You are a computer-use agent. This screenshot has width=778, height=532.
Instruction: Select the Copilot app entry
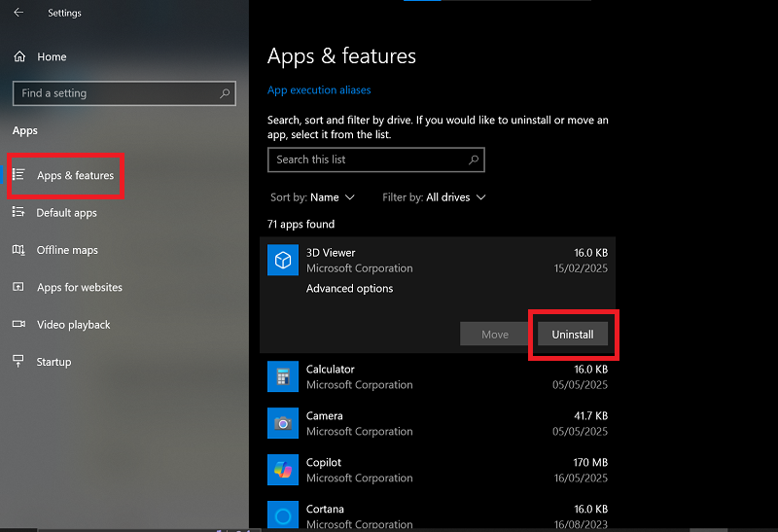click(438, 470)
